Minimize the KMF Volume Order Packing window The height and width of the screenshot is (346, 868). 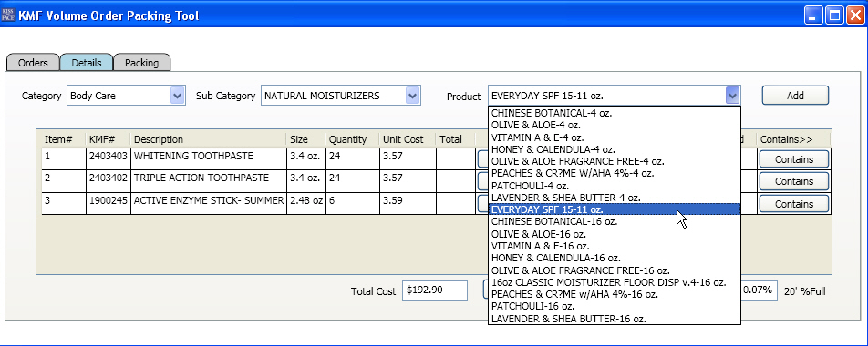(813, 15)
